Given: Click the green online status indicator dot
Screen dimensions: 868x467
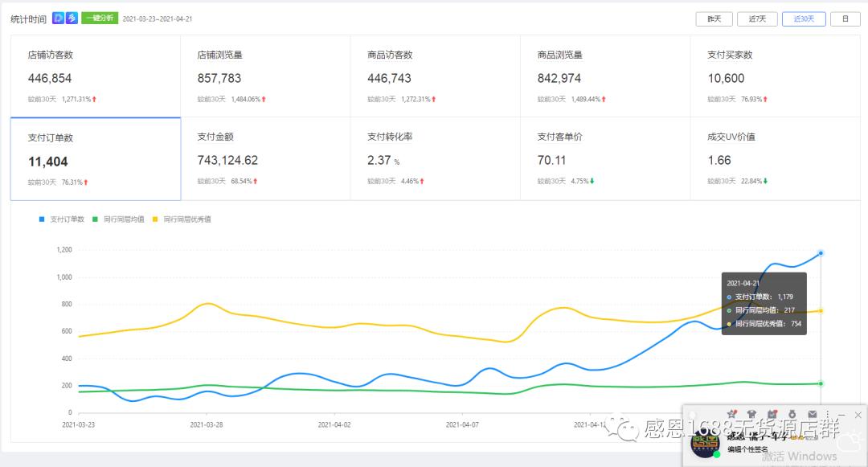Looking at the screenshot, I should 718,453.
